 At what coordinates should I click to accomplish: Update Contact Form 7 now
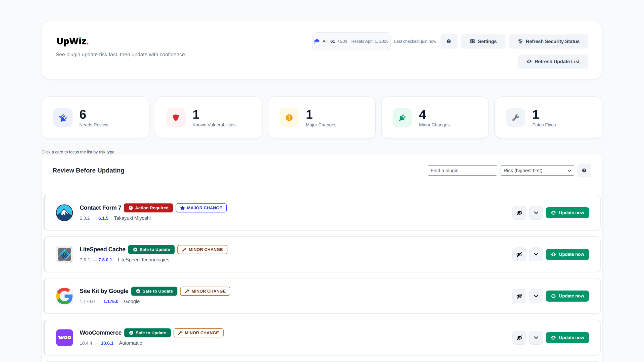click(567, 213)
